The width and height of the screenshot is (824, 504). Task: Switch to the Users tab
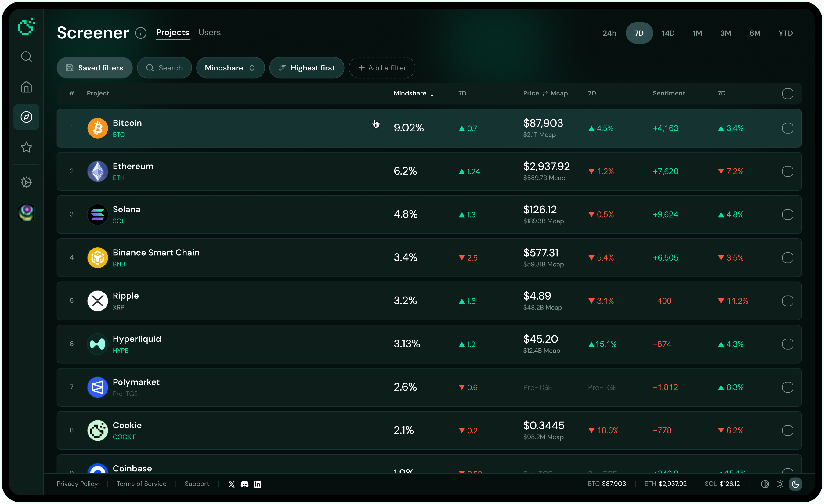(x=210, y=32)
